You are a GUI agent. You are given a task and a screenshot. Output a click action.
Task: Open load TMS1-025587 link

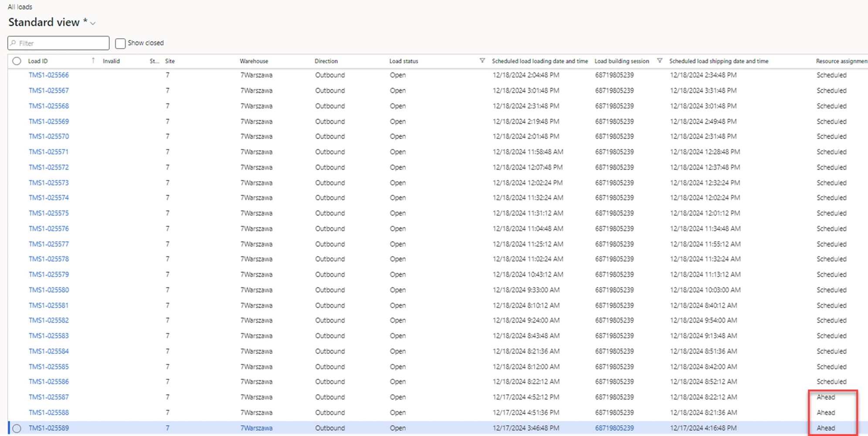point(49,397)
